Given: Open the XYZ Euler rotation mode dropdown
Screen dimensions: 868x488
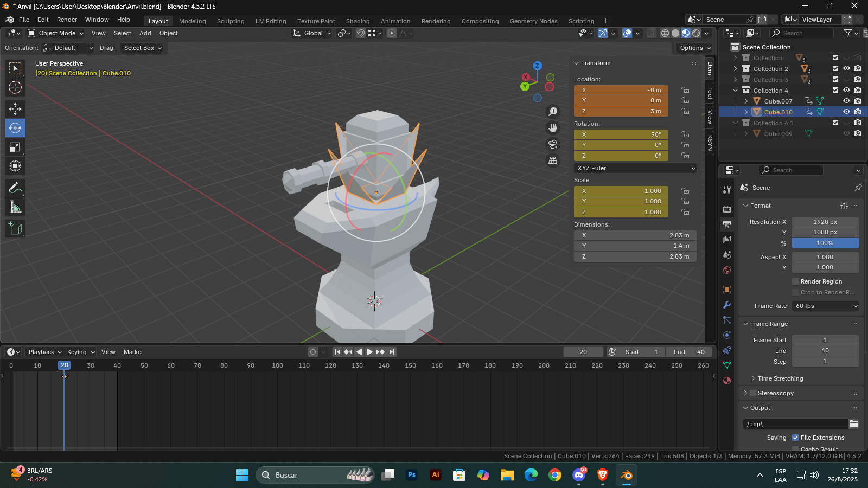Looking at the screenshot, I should 635,168.
